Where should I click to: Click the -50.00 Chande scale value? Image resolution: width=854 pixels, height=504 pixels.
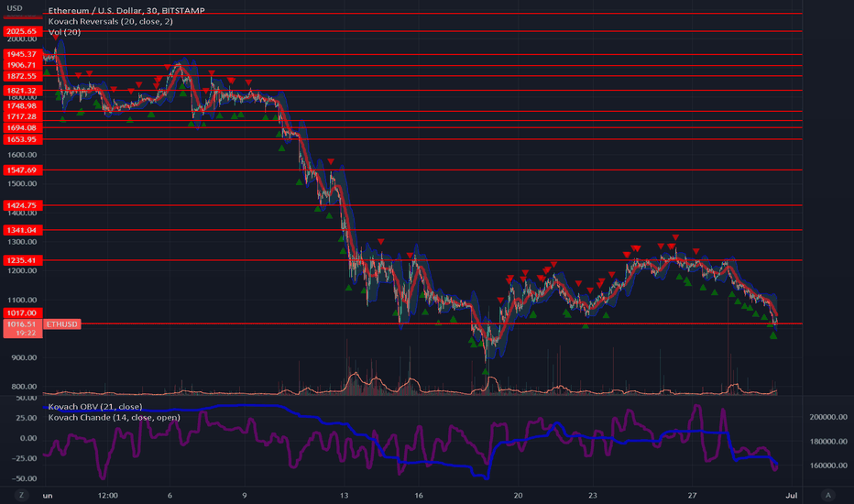[26, 479]
